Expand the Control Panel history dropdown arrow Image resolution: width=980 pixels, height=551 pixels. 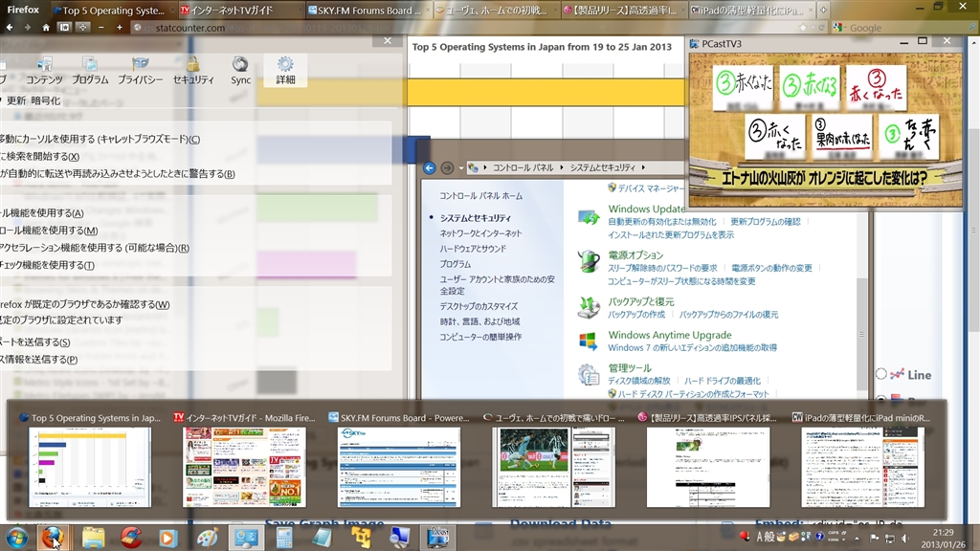coord(461,168)
